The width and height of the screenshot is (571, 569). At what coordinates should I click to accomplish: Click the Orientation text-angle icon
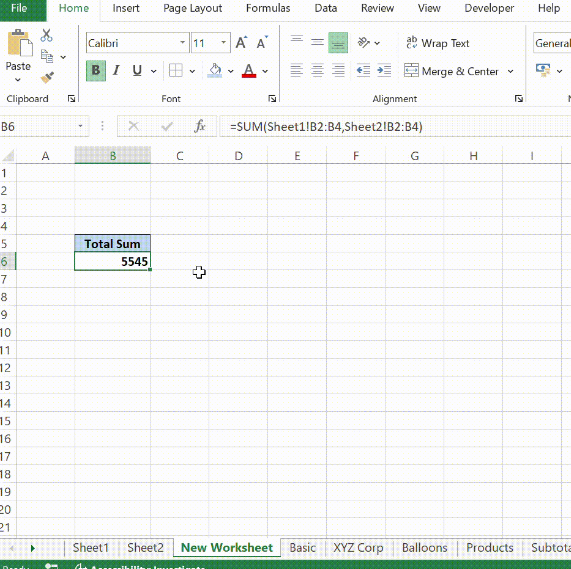pyautogui.click(x=363, y=43)
